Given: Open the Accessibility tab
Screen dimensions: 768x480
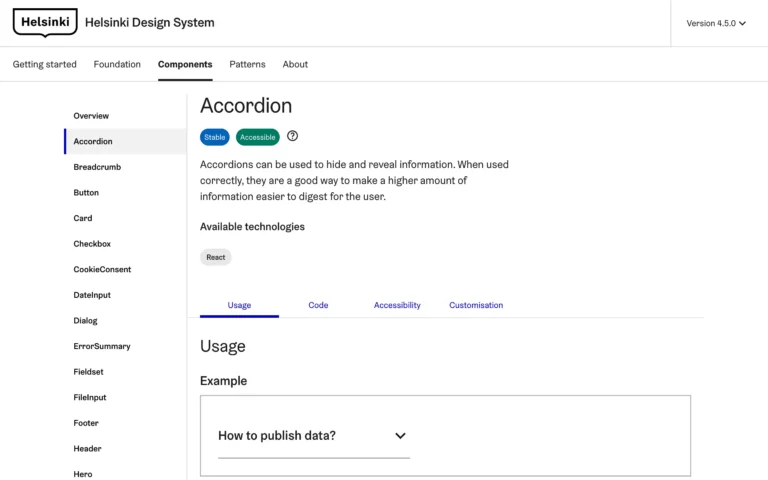Looking at the screenshot, I should coord(397,305).
